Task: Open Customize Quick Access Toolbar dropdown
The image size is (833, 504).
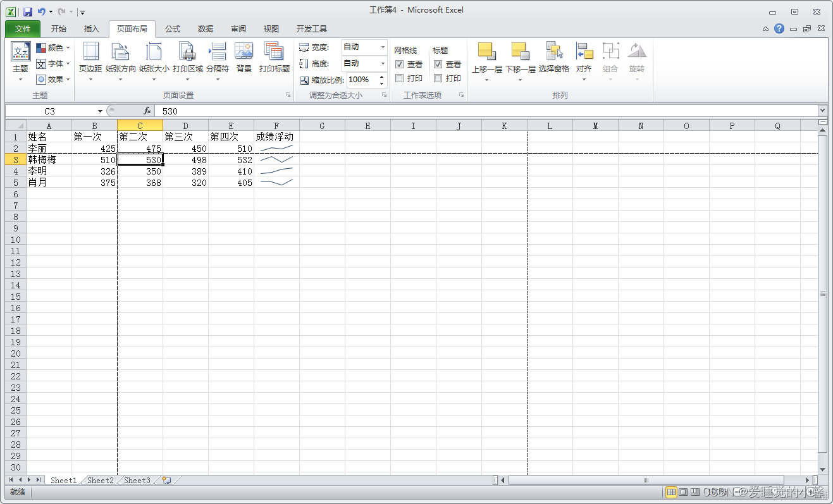Action: pyautogui.click(x=82, y=11)
